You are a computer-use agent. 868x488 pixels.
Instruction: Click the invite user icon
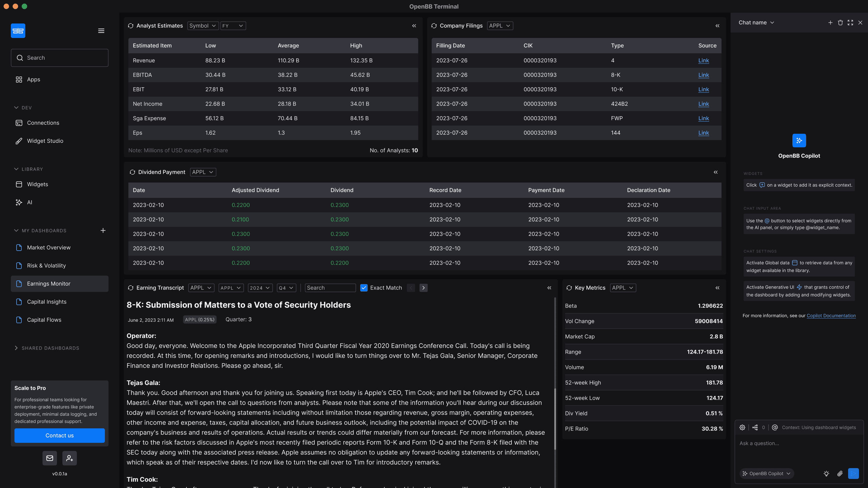tap(69, 458)
